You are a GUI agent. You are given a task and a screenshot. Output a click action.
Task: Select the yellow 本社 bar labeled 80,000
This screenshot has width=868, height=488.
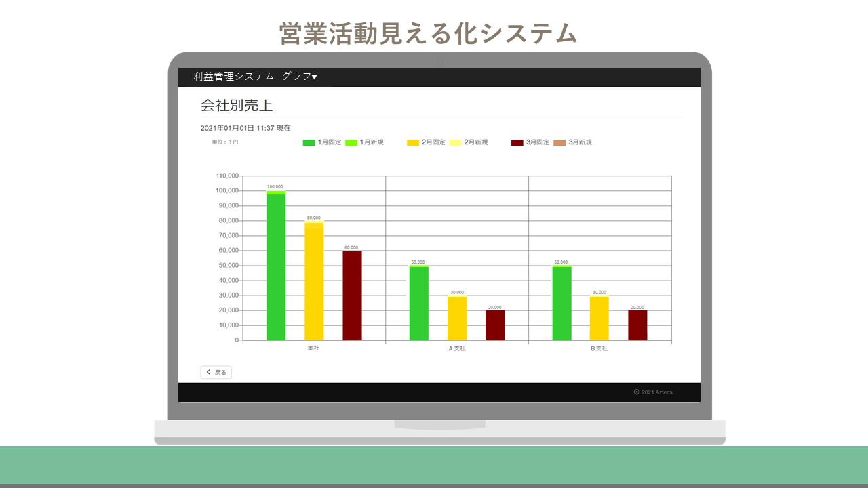click(x=314, y=282)
